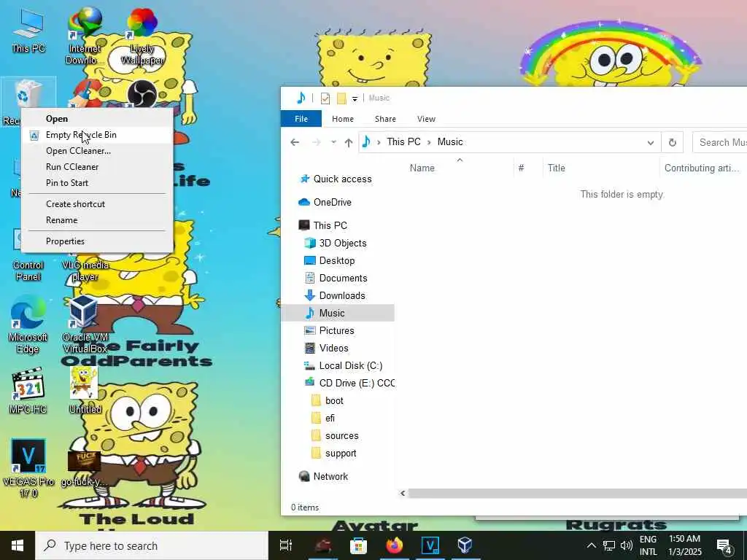This screenshot has height=560, width=747.
Task: Select the MPC-HC desktop shortcut
Action: pos(28,391)
